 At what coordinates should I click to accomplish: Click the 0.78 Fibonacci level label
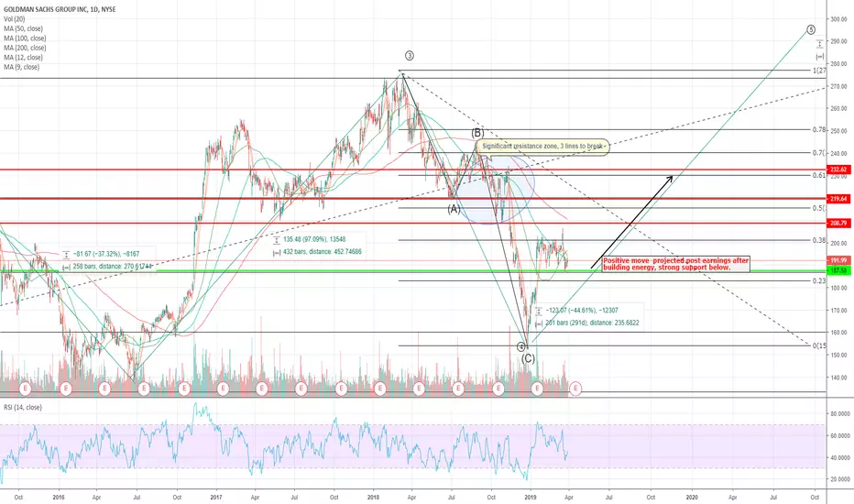818,130
